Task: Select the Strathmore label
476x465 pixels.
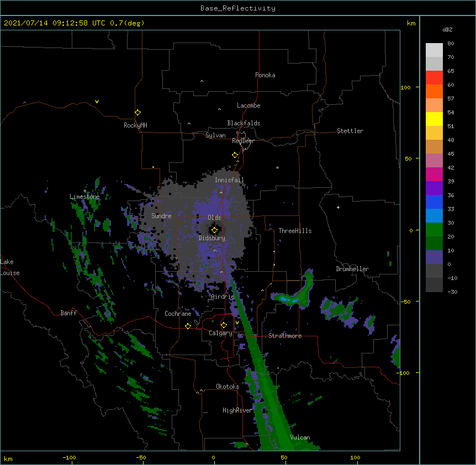Action: (x=285, y=336)
